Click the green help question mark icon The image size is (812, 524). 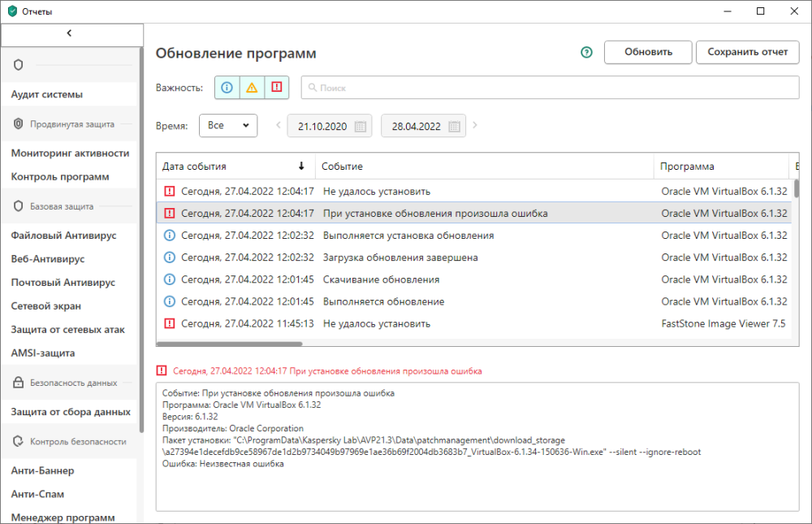click(586, 53)
